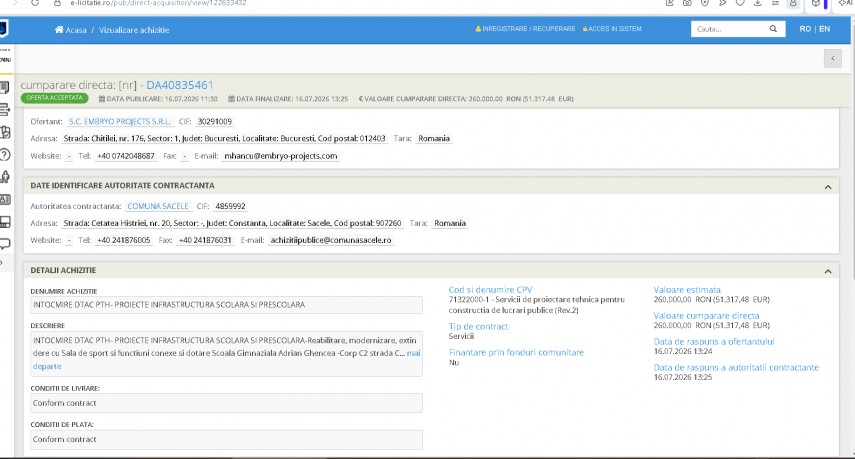
Task: Click the browser profile account icon
Action: 793,3
